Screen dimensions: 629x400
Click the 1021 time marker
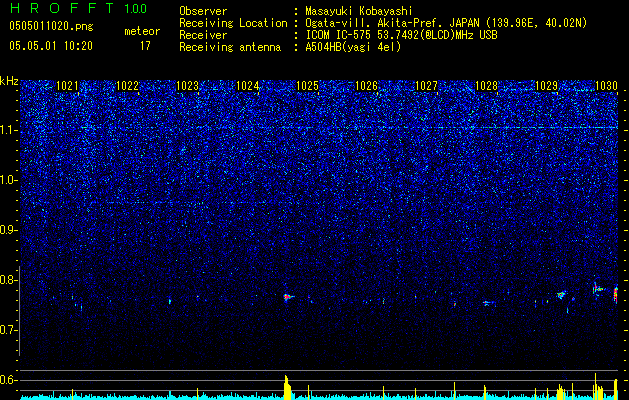(x=67, y=86)
